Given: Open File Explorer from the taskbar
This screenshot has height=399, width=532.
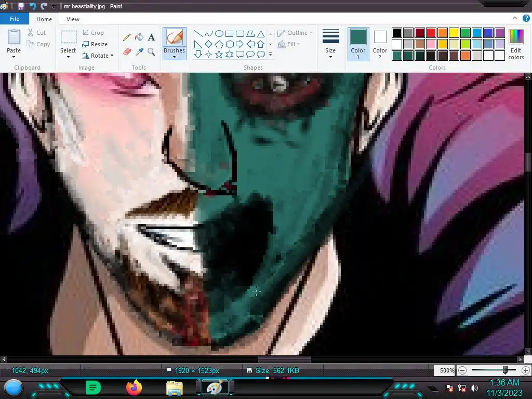Looking at the screenshot, I should (x=175, y=388).
